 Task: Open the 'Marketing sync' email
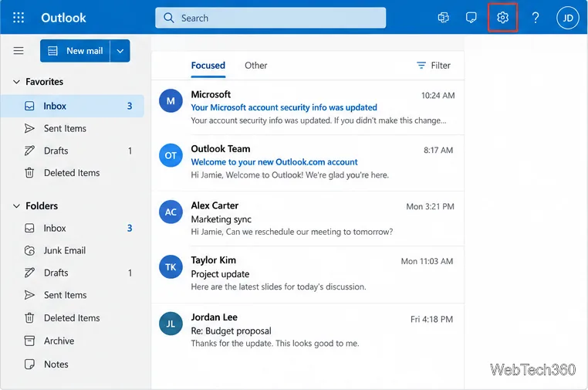(x=307, y=219)
